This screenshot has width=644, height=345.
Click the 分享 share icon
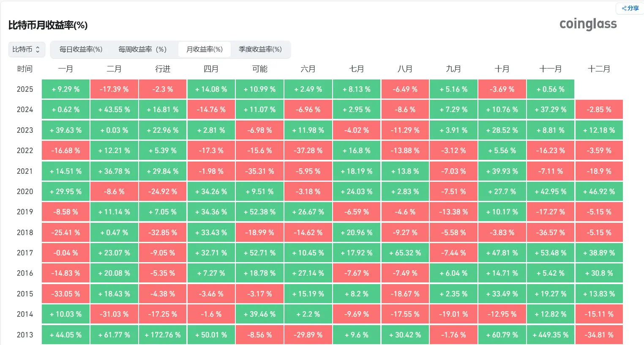(x=630, y=8)
